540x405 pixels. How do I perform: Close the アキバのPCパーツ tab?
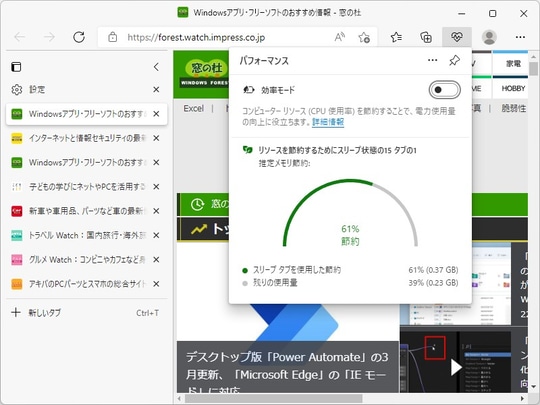tap(156, 284)
